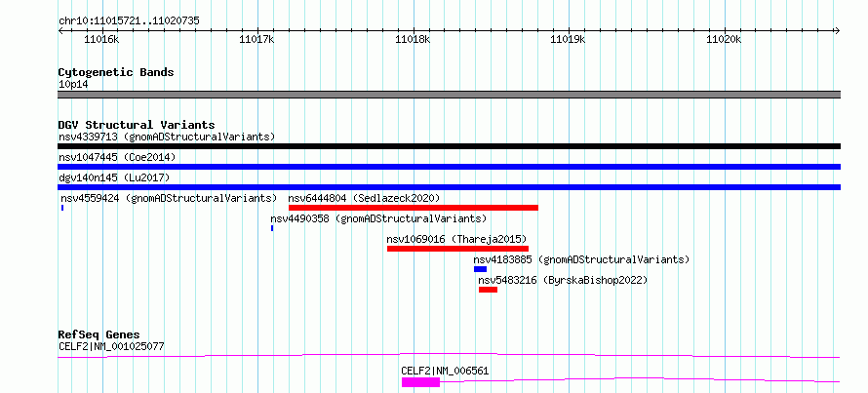868x393 pixels.
Task: Click the RefSeq Genes track title
Action: click(x=99, y=334)
